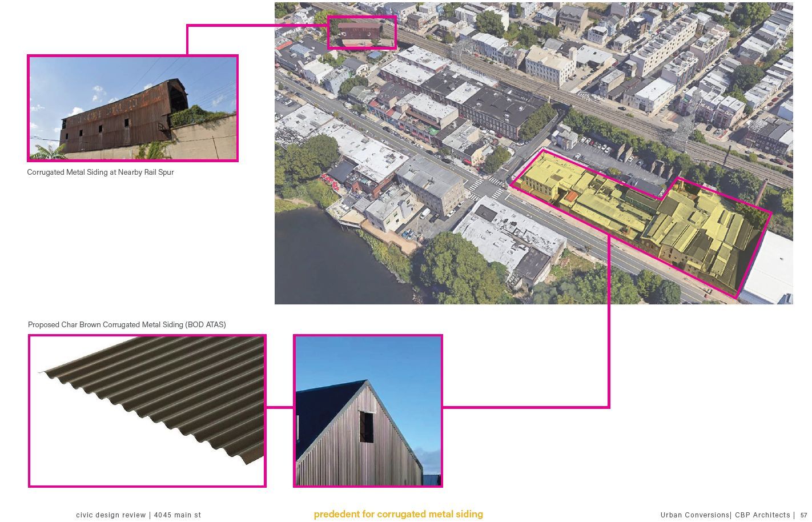Click the window opening in the gabled building
The image size is (812, 522).
point(366,426)
